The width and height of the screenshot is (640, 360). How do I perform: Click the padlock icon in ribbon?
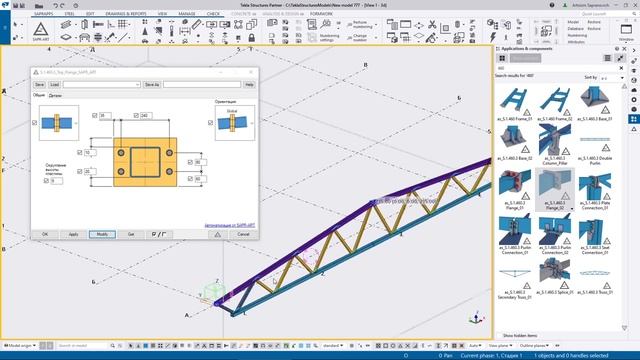[251, 38]
